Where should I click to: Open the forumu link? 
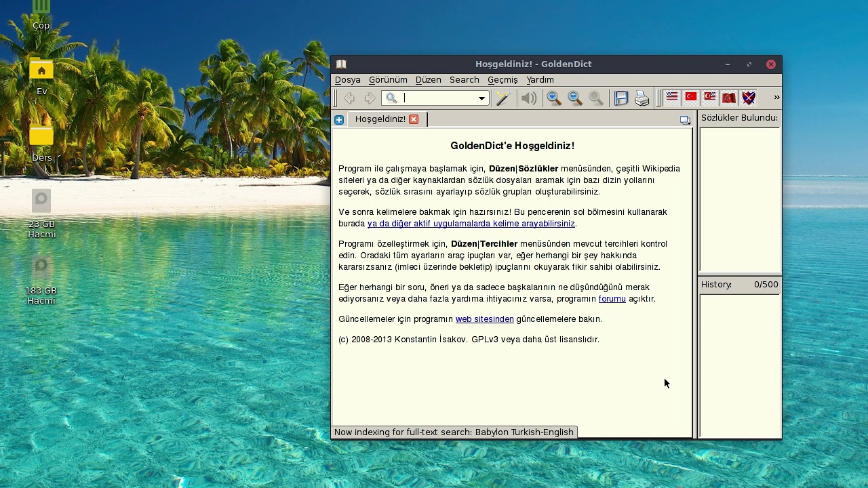pyautogui.click(x=612, y=299)
